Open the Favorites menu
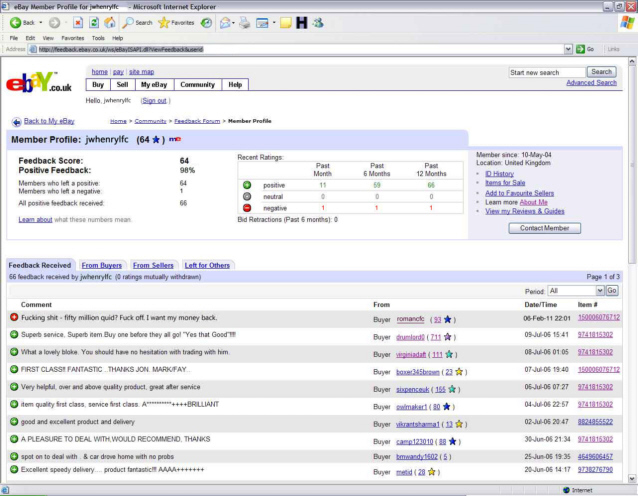 tap(73, 38)
